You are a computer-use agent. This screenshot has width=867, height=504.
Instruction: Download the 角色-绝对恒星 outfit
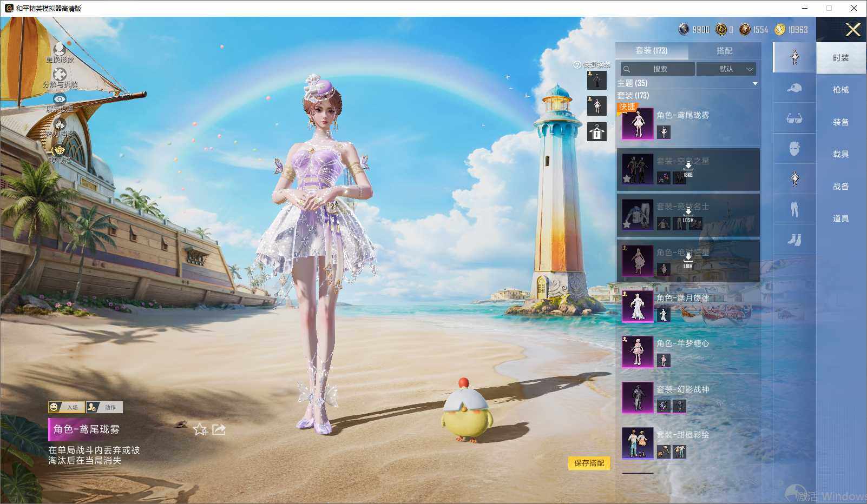pyautogui.click(x=688, y=260)
